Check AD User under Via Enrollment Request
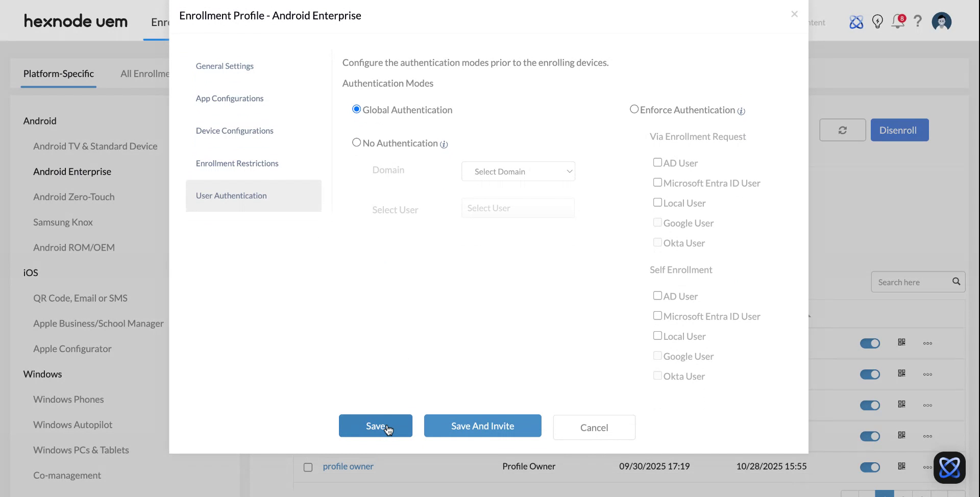The width and height of the screenshot is (980, 497). [657, 162]
